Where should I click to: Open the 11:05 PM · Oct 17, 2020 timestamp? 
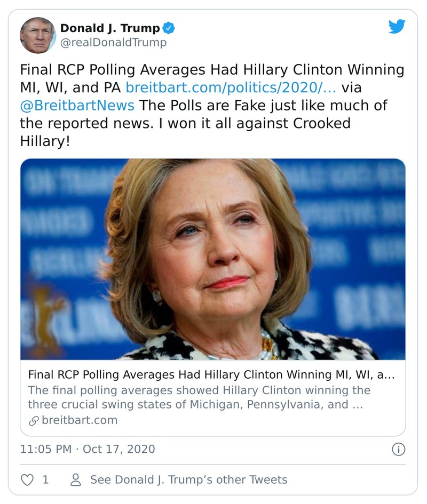coord(88,449)
